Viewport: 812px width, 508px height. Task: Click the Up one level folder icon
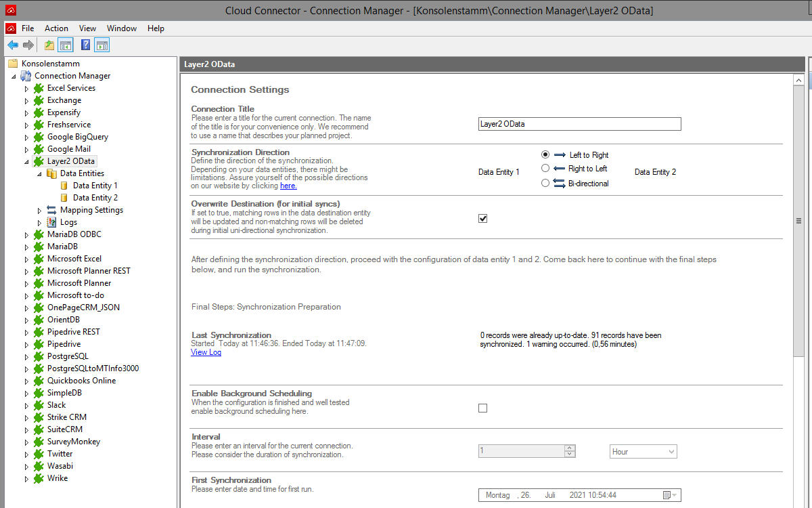[x=49, y=45]
